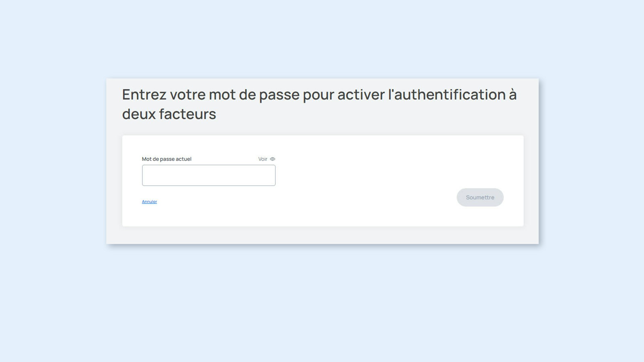The width and height of the screenshot is (644, 362).
Task: Tap the small eye glyph beside Voir
Action: click(272, 159)
